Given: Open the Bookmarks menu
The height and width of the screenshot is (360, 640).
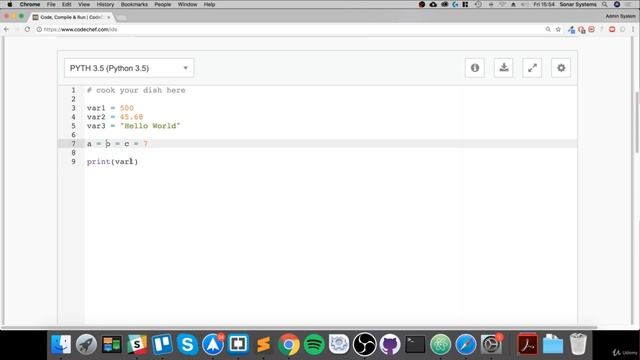Looking at the screenshot, I should 134,4.
